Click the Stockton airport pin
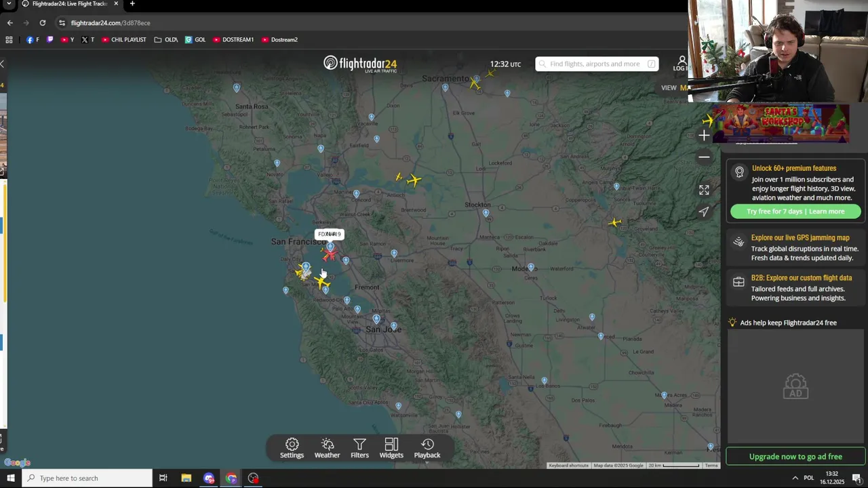This screenshot has height=488, width=868. (486, 213)
